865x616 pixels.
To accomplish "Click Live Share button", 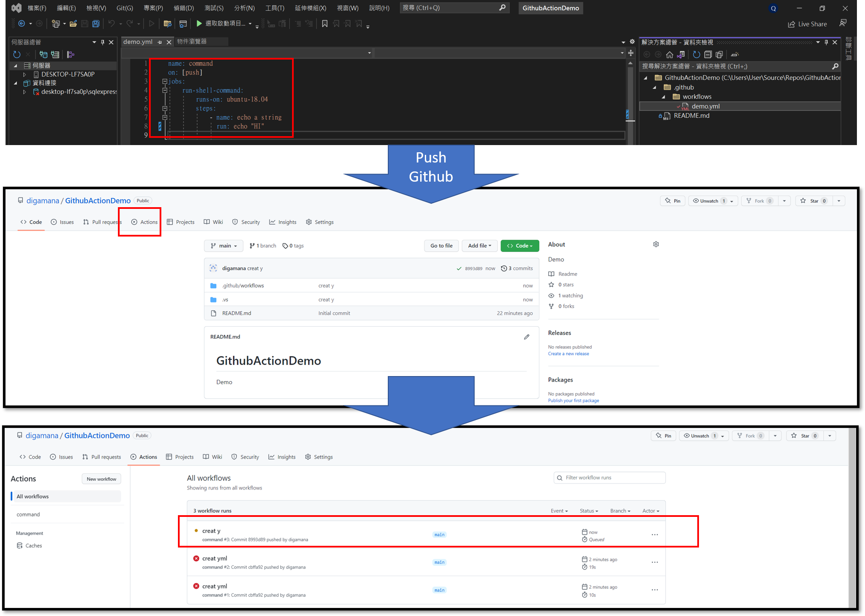I will coord(807,24).
